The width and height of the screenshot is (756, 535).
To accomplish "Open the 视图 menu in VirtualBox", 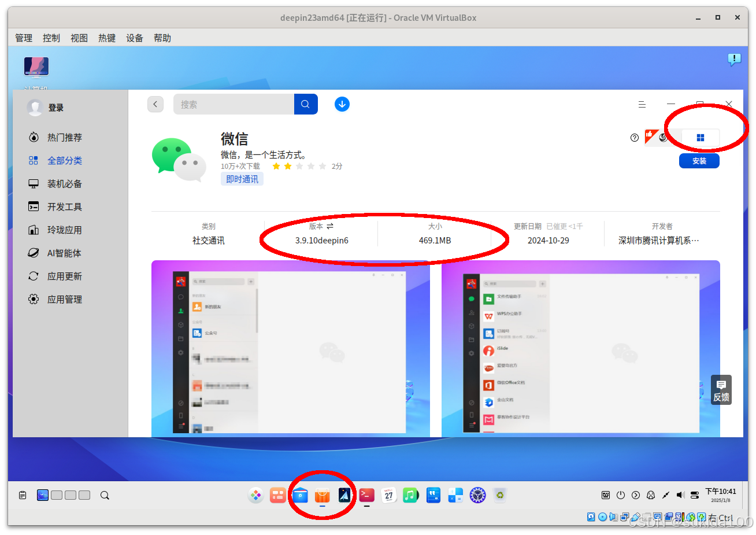I will click(x=79, y=38).
